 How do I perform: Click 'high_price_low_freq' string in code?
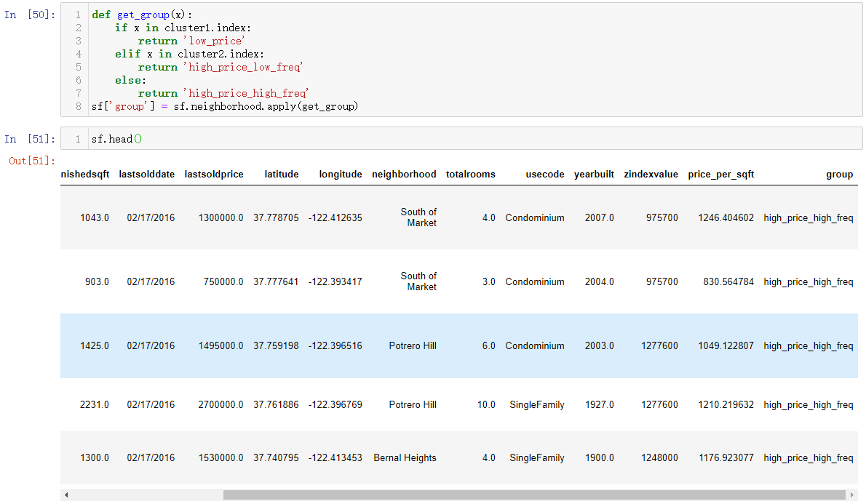pyautogui.click(x=243, y=68)
